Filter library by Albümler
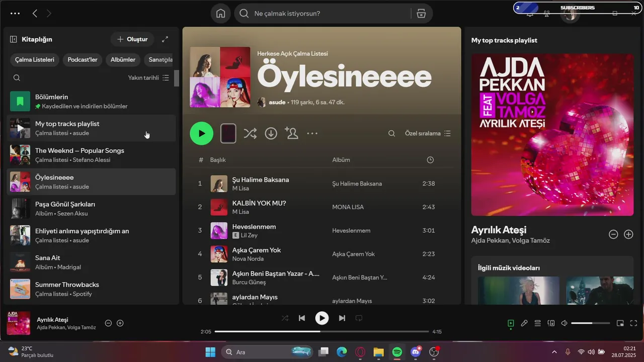Image resolution: width=644 pixels, height=362 pixels. (123, 59)
